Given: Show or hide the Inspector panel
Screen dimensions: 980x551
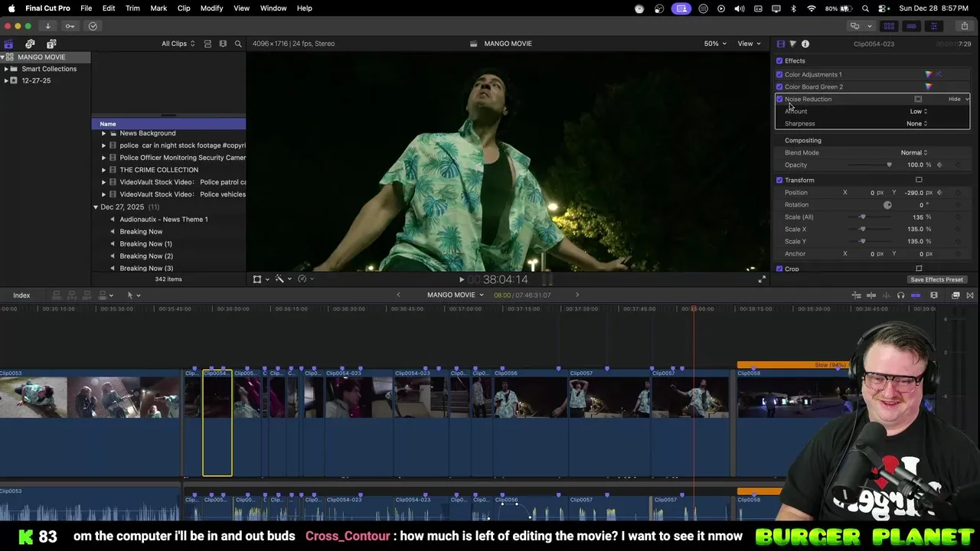Looking at the screenshot, I should [x=933, y=26].
